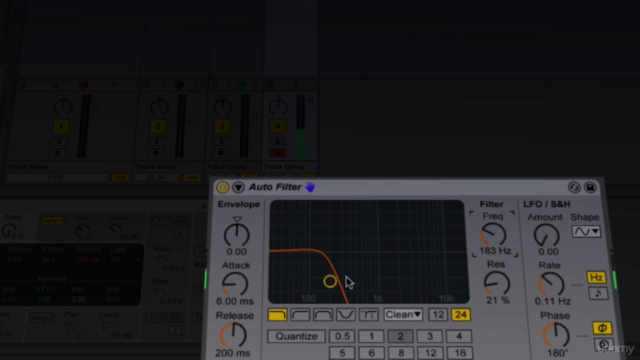Click the 0.11 Hz rate value

coord(553,301)
